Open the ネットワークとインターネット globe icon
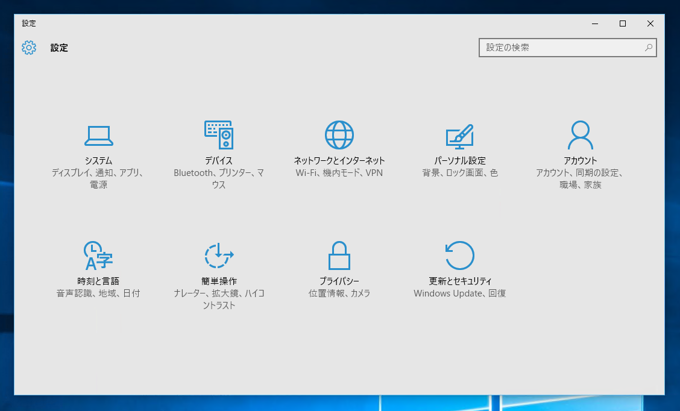The height and width of the screenshot is (411, 680). click(339, 135)
